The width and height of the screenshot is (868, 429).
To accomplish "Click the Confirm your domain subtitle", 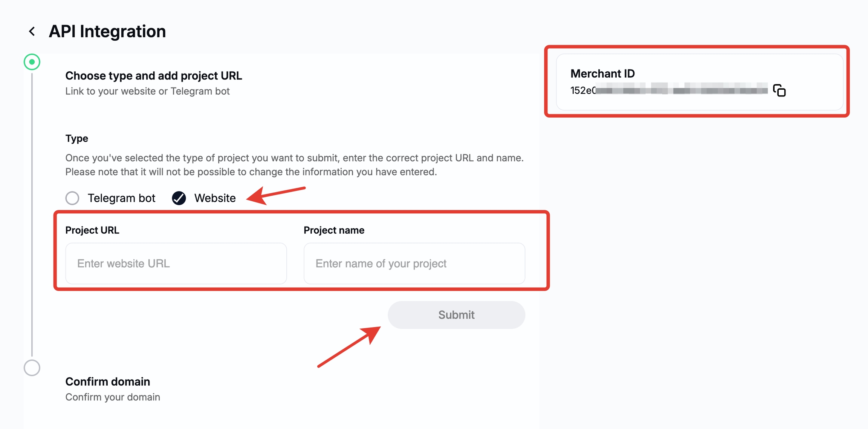I will click(113, 397).
